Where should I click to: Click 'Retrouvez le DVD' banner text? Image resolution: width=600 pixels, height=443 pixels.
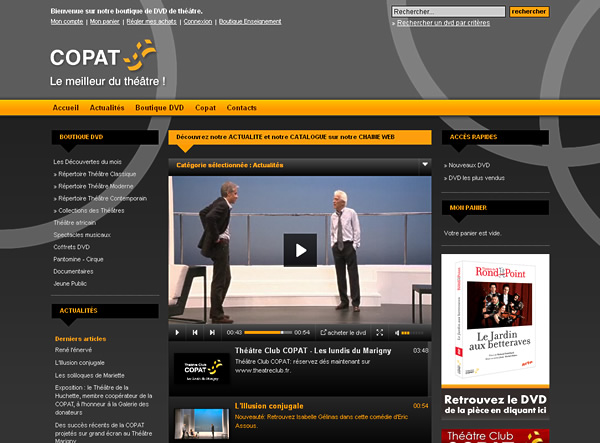(x=495, y=404)
